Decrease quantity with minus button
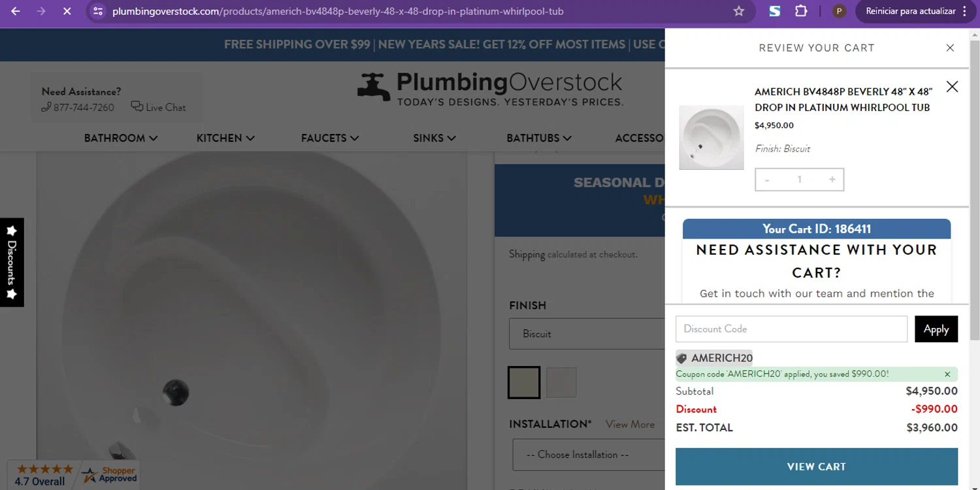This screenshot has height=490, width=980. click(767, 180)
